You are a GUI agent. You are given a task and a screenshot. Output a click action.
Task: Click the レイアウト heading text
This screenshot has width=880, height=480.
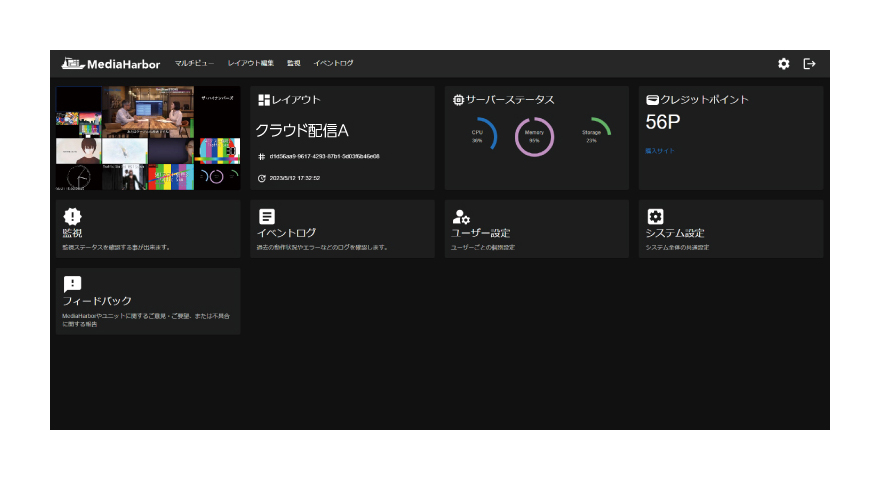(x=296, y=100)
